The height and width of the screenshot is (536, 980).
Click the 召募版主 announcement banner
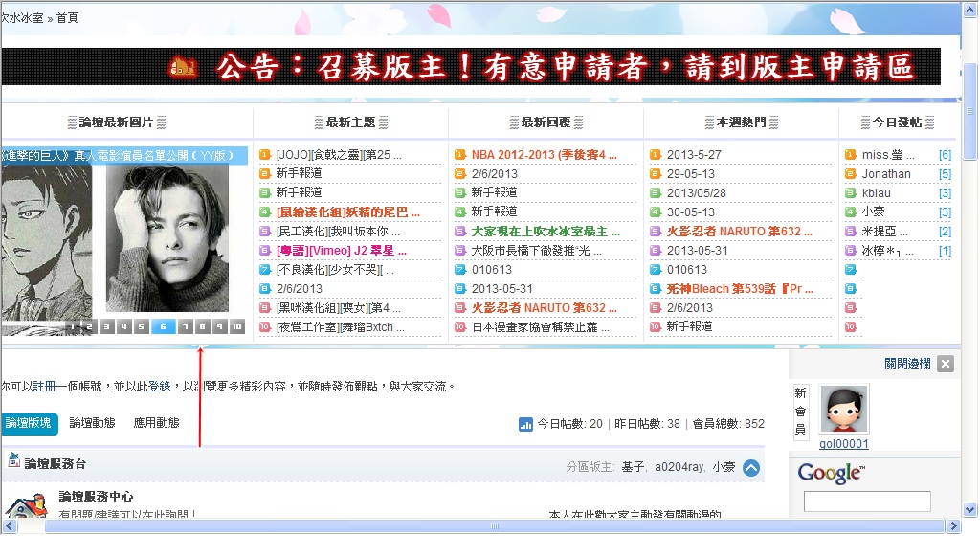point(471,67)
